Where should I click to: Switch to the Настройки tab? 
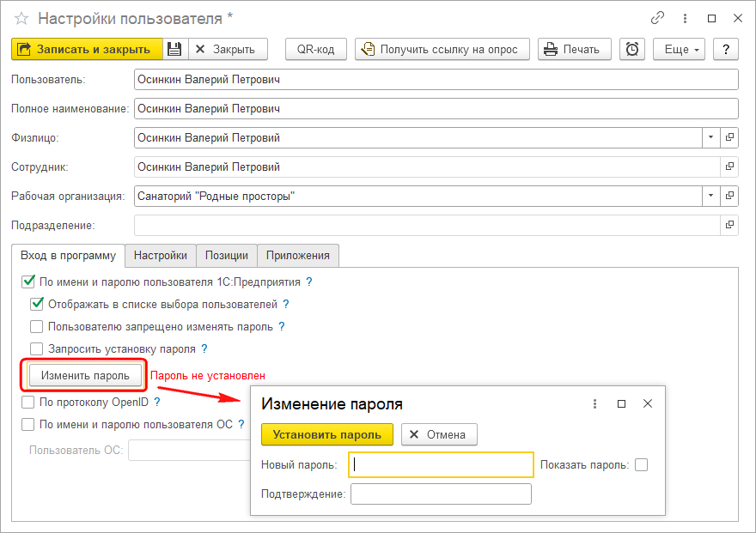(x=161, y=255)
